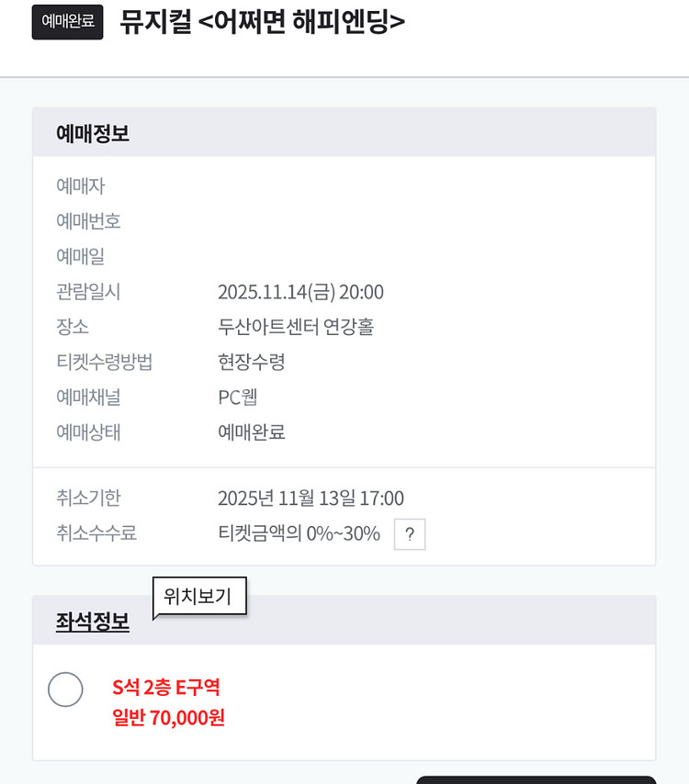Select the S석 2층 E구역 seat radio button
This screenshot has width=689, height=784.
click(x=65, y=689)
